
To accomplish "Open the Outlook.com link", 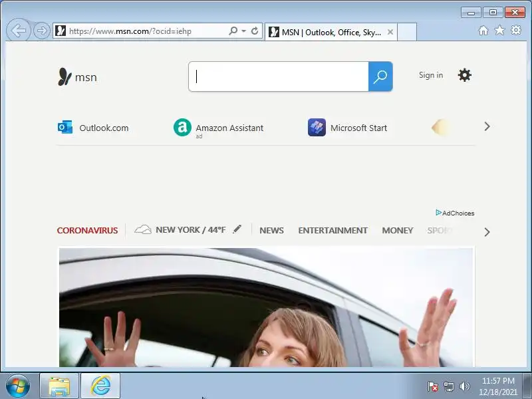I will coord(104,128).
